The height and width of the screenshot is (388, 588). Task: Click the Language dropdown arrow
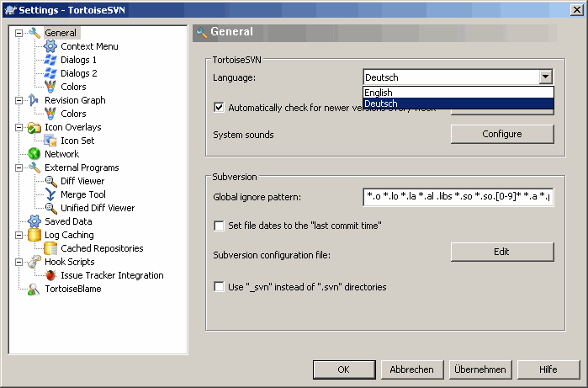pos(546,77)
